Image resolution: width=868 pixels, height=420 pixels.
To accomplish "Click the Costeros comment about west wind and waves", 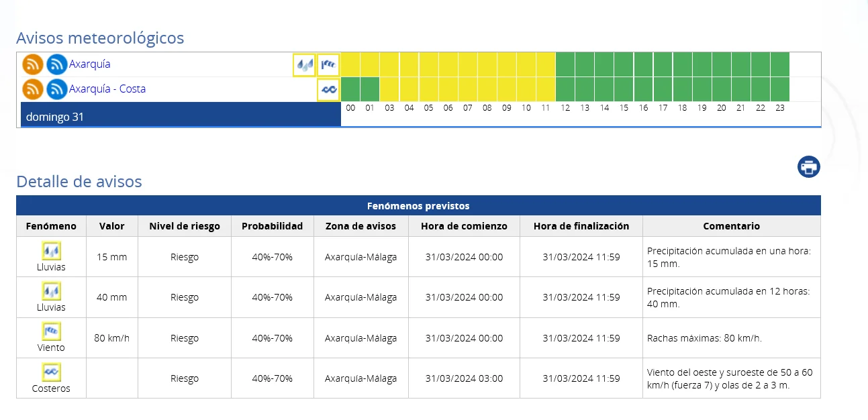I will click(x=730, y=378).
